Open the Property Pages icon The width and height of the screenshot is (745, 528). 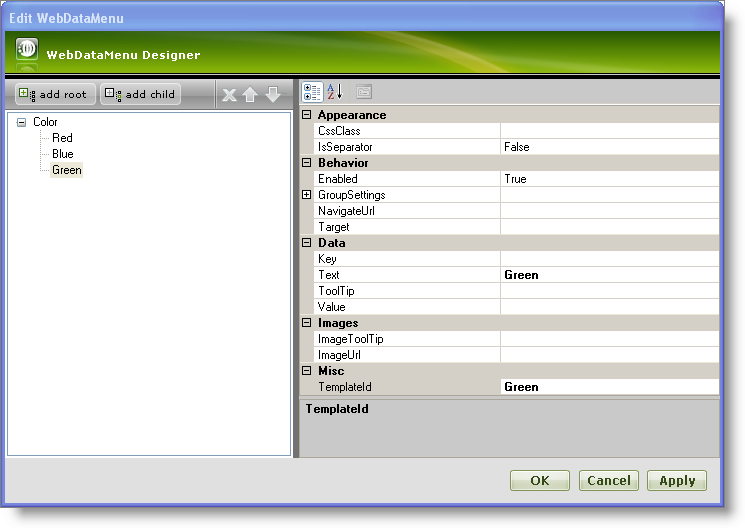[x=364, y=92]
